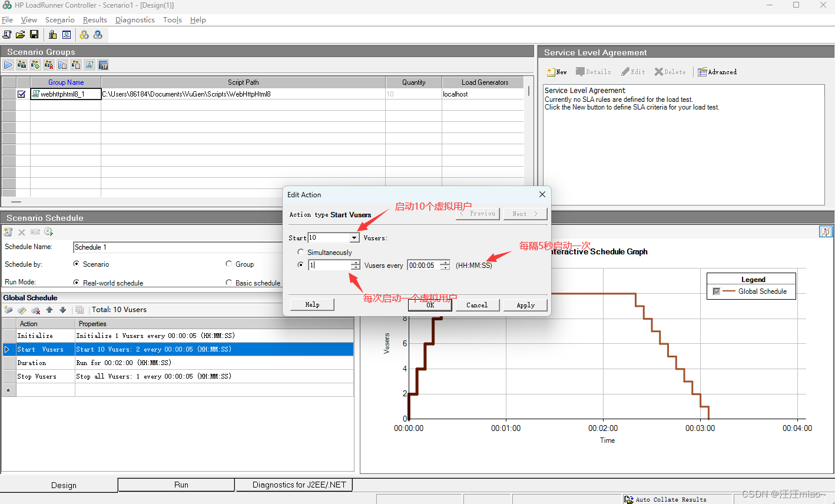Viewport: 835px width, 504px height.
Task: Click the Rename Schedule icon
Action: pos(35,232)
